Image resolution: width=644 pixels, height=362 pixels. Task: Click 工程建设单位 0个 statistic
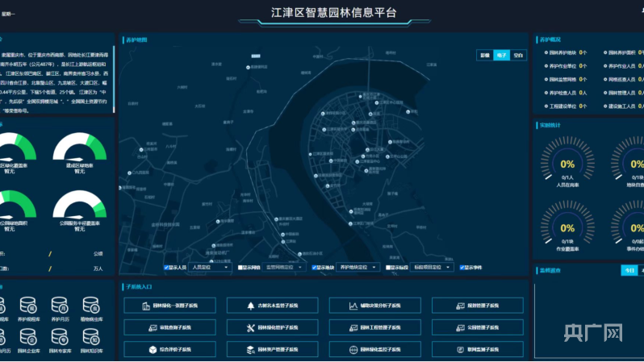566,106
